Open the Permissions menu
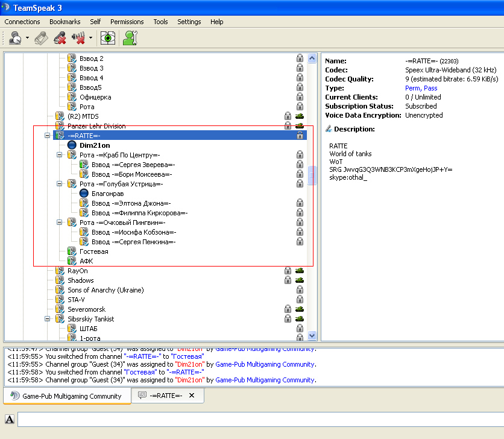 coord(127,22)
